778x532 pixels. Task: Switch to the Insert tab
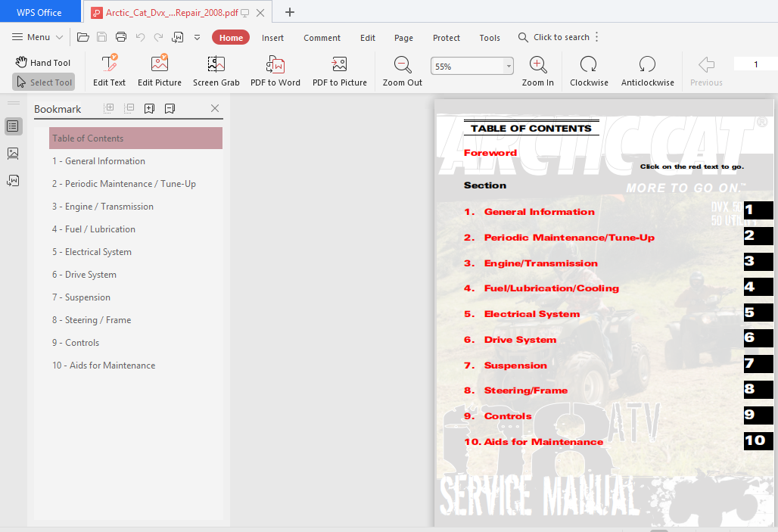tap(273, 38)
